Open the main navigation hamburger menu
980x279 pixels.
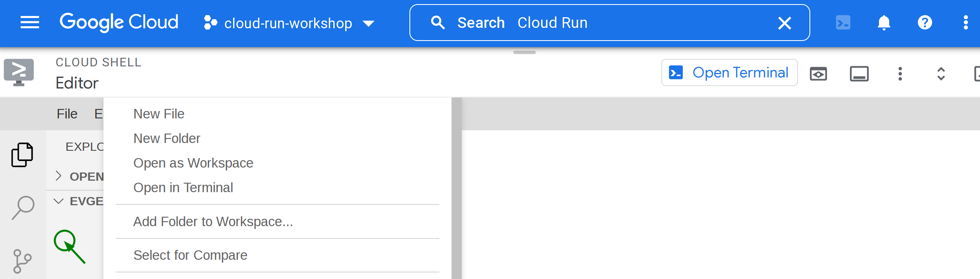pos(30,23)
